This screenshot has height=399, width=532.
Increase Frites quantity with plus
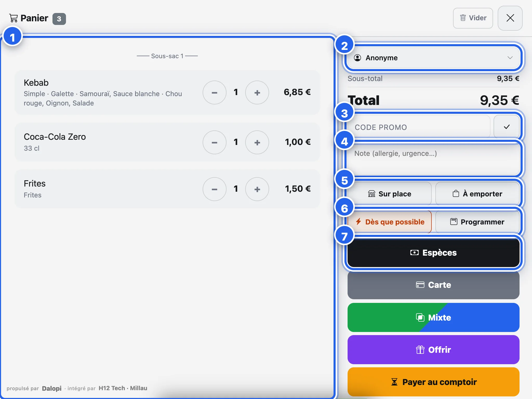[x=257, y=189]
